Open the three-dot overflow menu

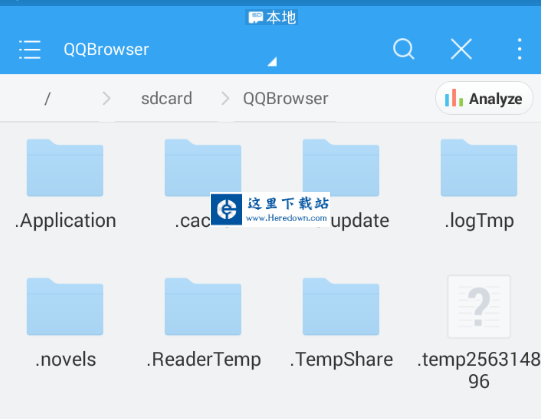pyautogui.click(x=519, y=49)
